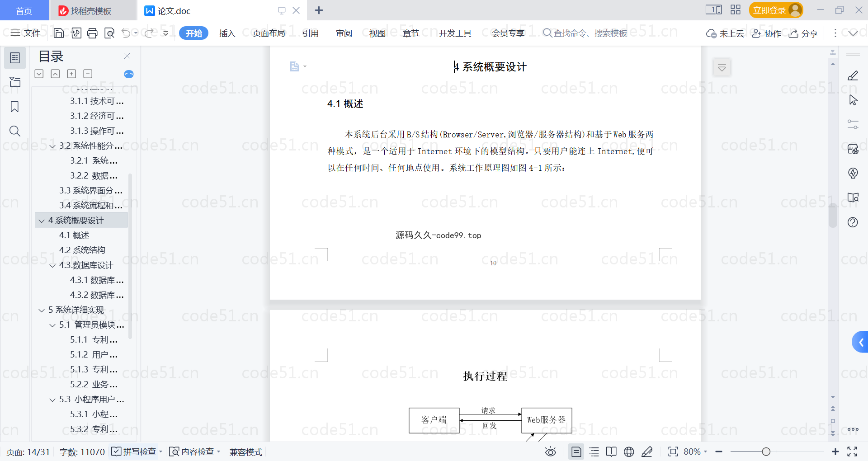This screenshot has height=461, width=868.
Task: Open the help question mark icon
Action: 853,222
